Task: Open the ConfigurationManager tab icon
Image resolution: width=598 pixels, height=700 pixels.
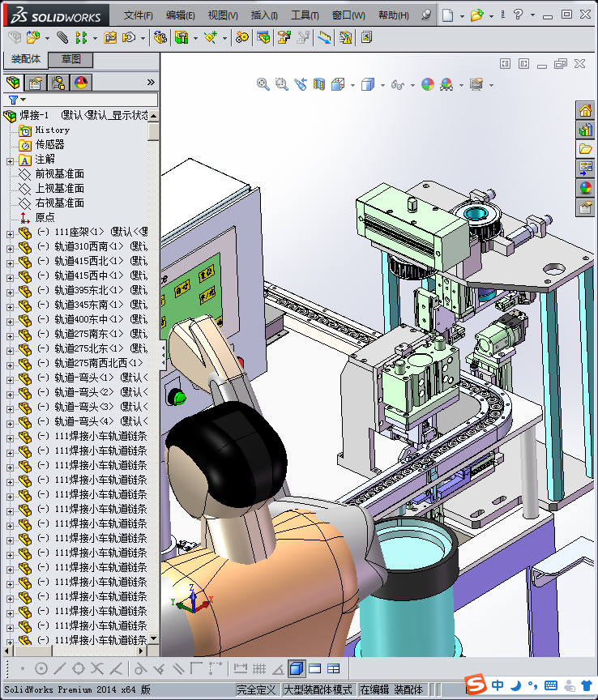Action: tap(58, 83)
